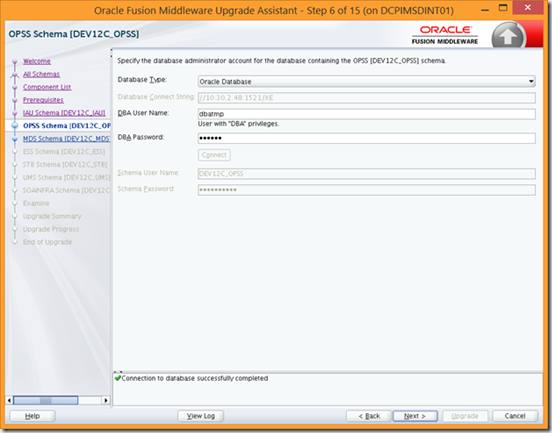552x433 pixels.
Task: Click the disabled ESS Schema step
Action: coord(64,152)
